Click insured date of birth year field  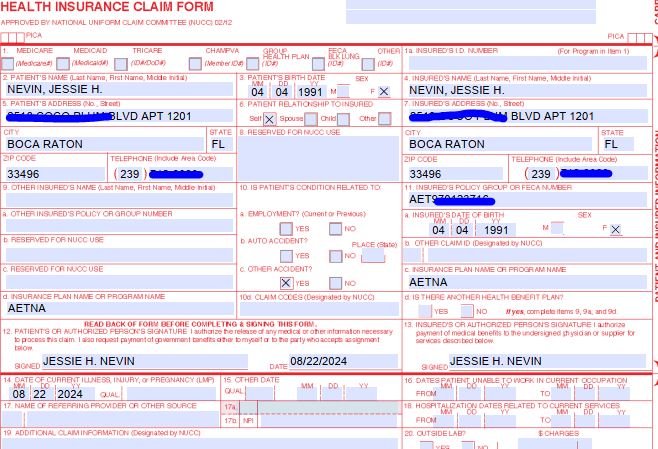496,230
